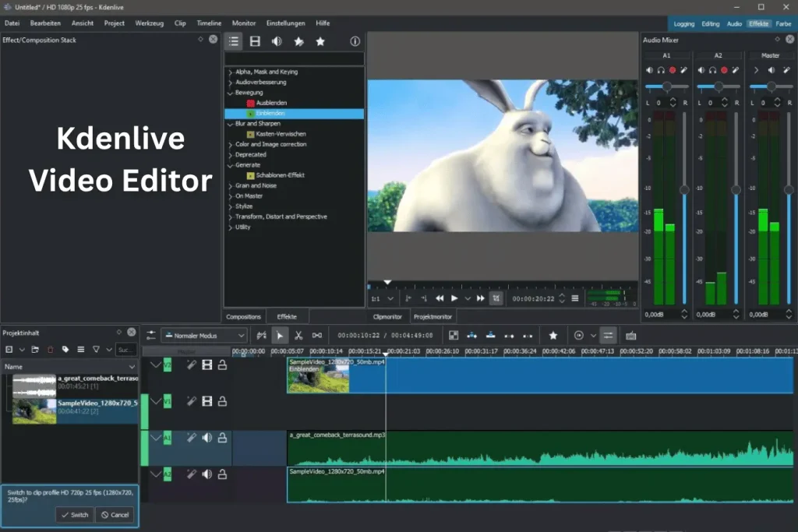Toggle the lock on track A1

pos(222,438)
